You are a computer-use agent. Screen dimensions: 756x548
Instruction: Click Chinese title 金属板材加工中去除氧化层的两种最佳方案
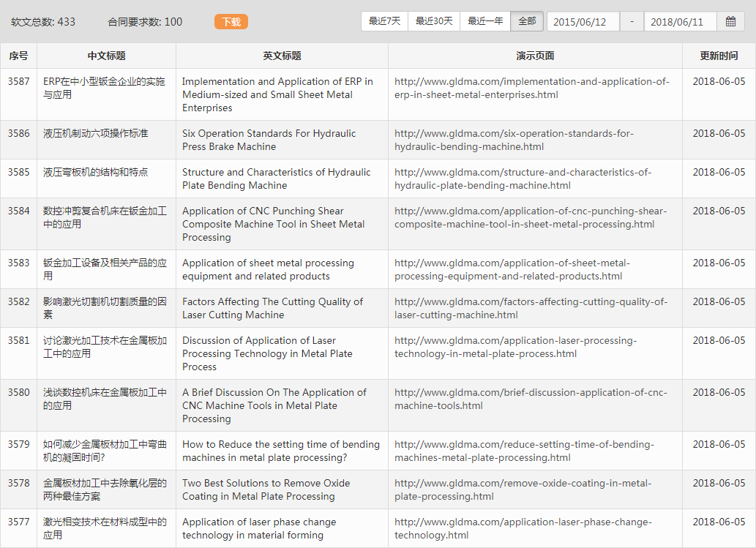pos(105,489)
